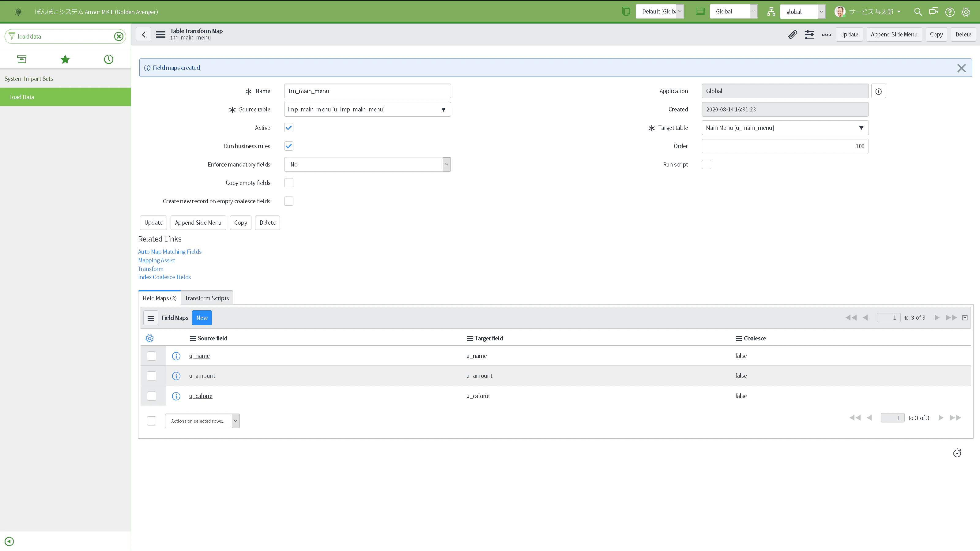980x551 pixels.
Task: Collapse the navigator with the bottom arrow
Action: click(9, 542)
